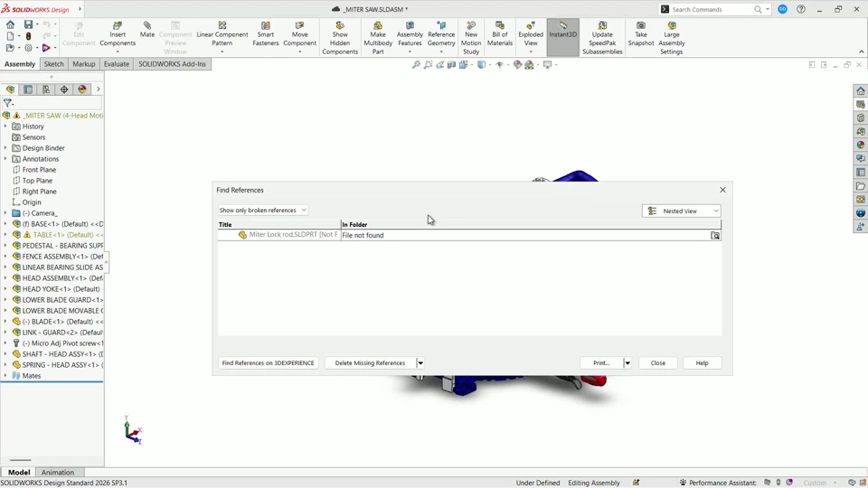
Task: Open the Help question mark icon
Action: (800, 9)
